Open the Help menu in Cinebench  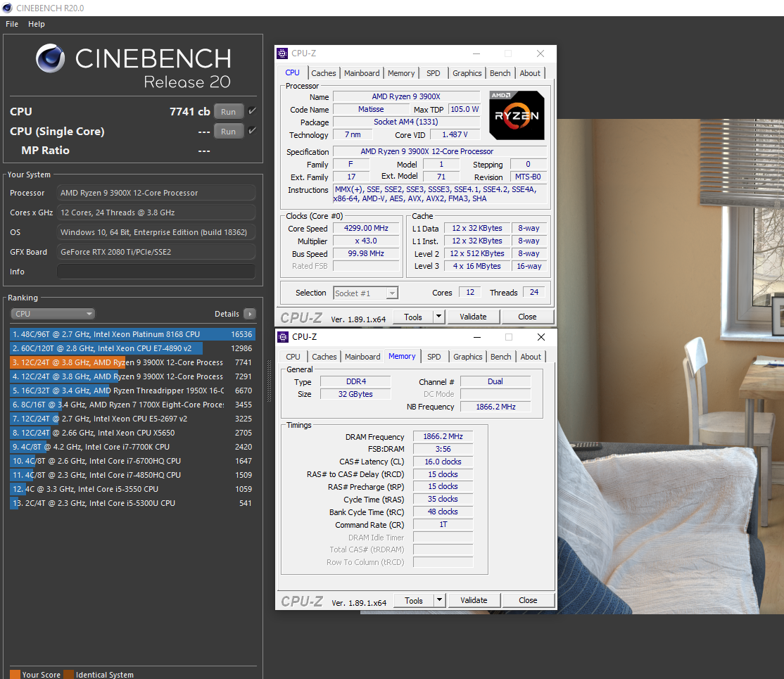[x=36, y=24]
